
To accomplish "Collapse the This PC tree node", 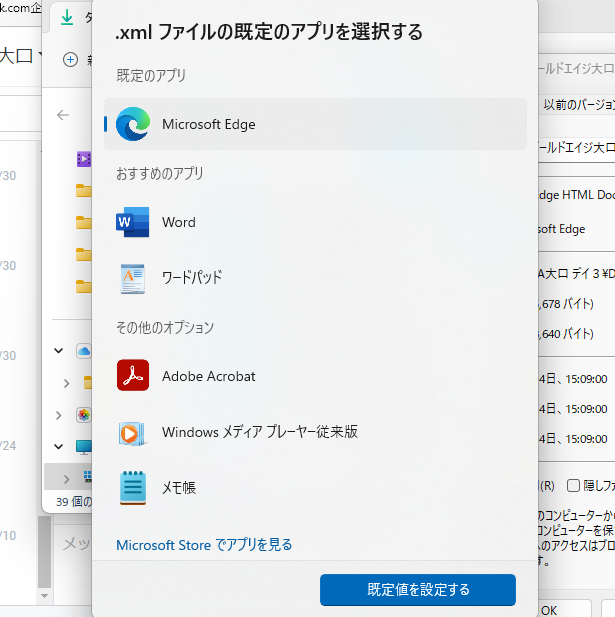I will [x=58, y=446].
